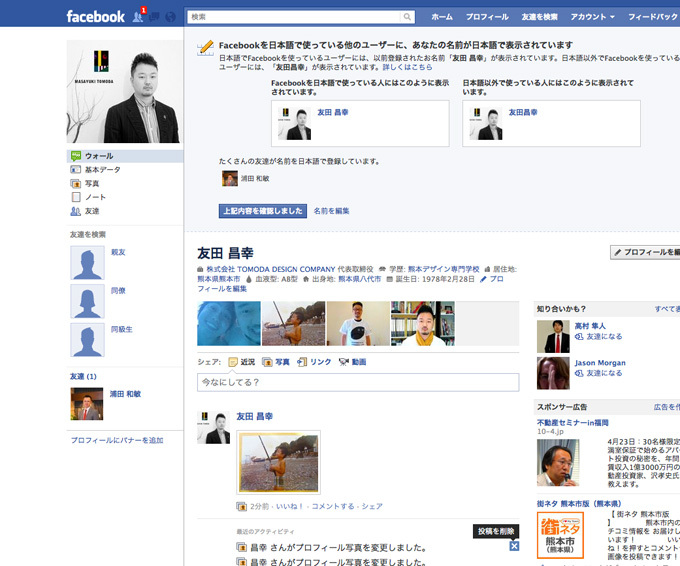Open the white t-shirt man photo
The height and width of the screenshot is (566, 680).
pos(358,324)
